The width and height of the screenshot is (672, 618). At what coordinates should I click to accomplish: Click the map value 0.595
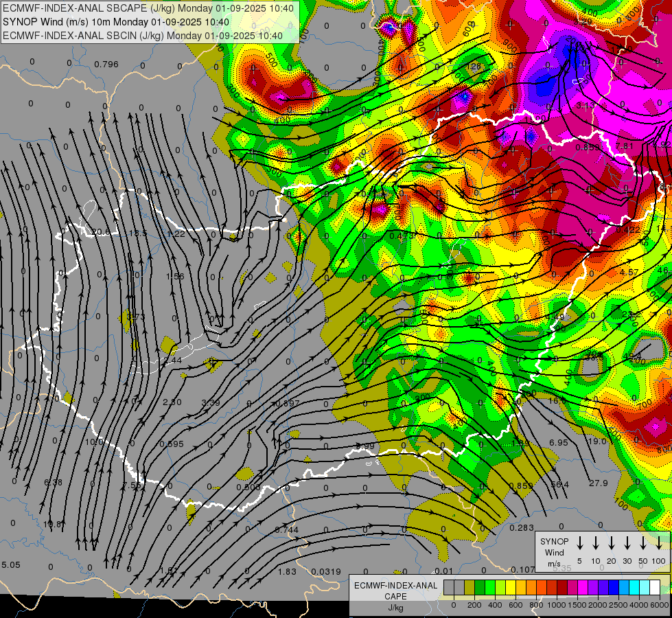click(x=172, y=444)
